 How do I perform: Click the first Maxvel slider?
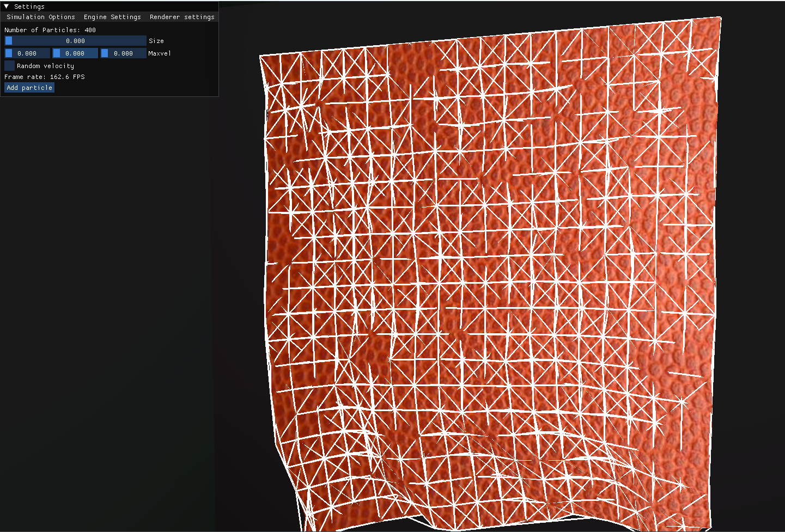tap(27, 53)
